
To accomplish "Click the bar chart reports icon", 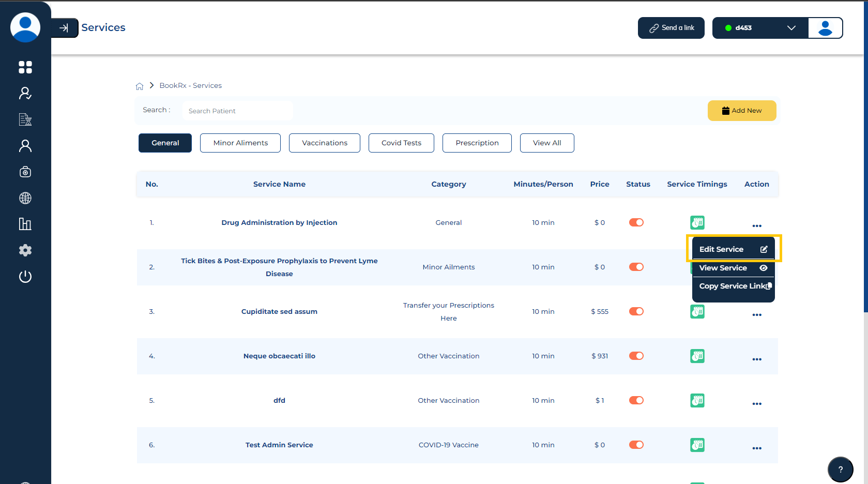I will click(25, 224).
